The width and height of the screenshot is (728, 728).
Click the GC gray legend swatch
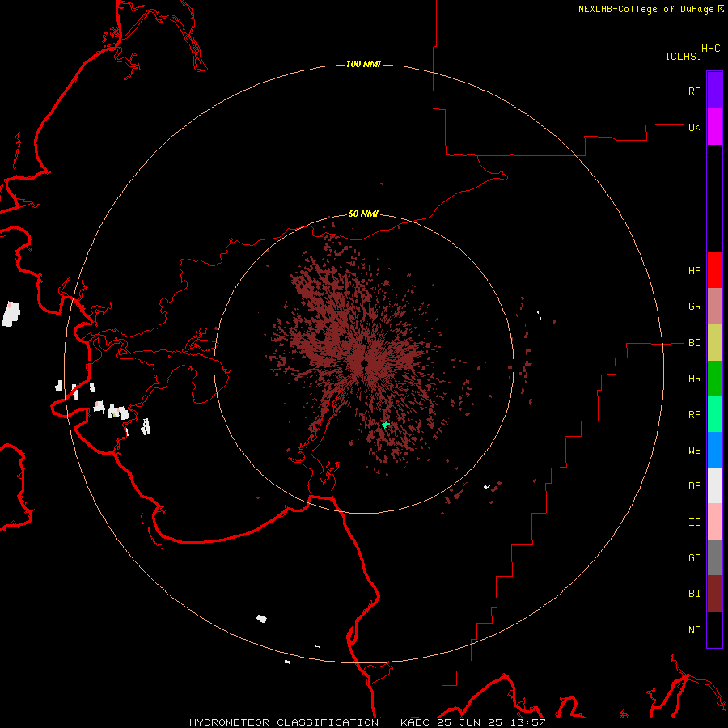click(714, 557)
